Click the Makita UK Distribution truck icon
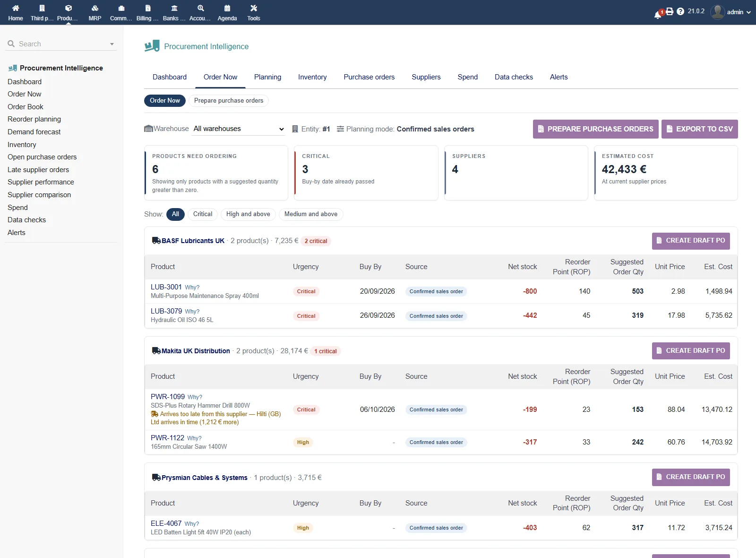The width and height of the screenshot is (756, 558). [156, 351]
